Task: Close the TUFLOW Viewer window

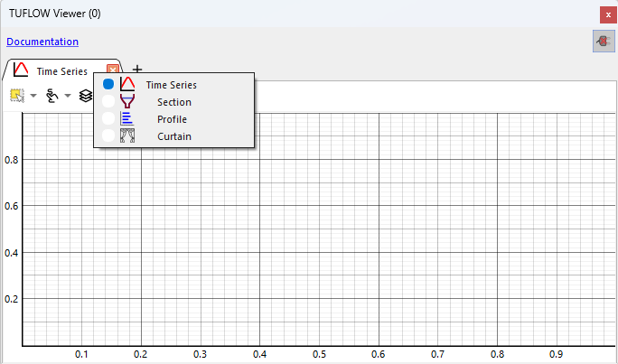Action: point(605,14)
